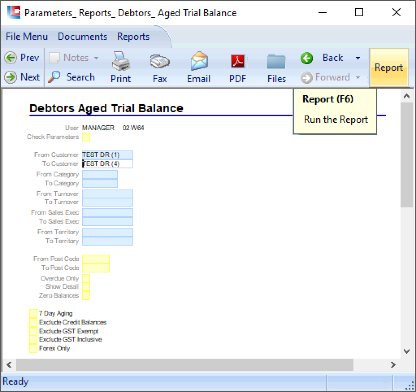Open the Documents menu
The height and width of the screenshot is (392, 416).
click(82, 37)
